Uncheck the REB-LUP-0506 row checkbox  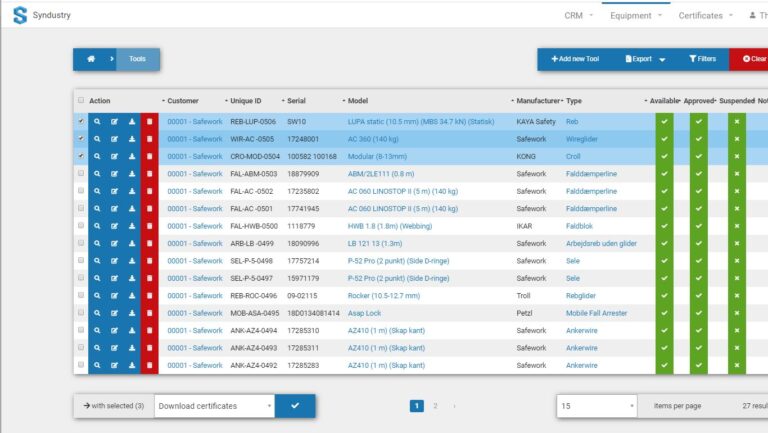81,122
